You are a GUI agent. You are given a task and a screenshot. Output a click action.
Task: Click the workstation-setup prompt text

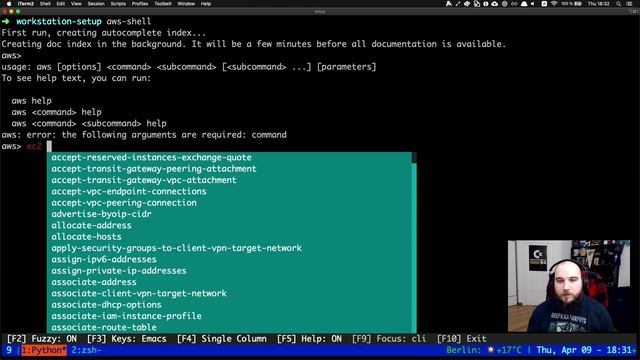[59, 21]
